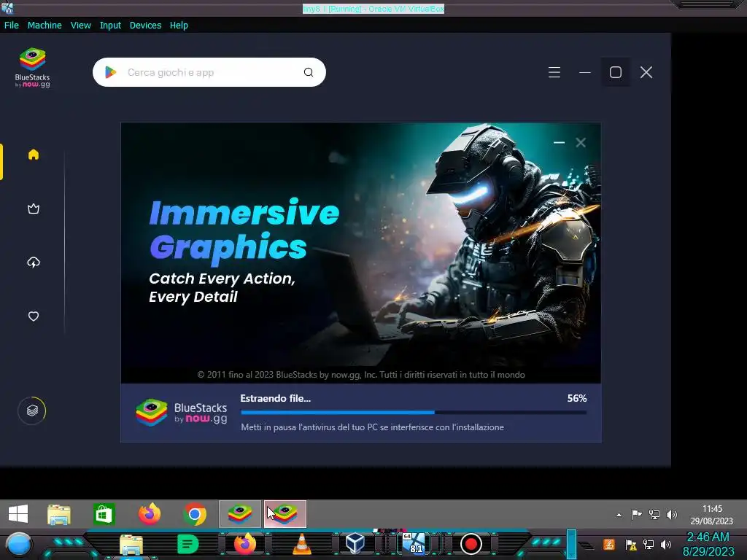Open the VirtualBox Input menu
This screenshot has height=560, width=747.
pos(110,26)
